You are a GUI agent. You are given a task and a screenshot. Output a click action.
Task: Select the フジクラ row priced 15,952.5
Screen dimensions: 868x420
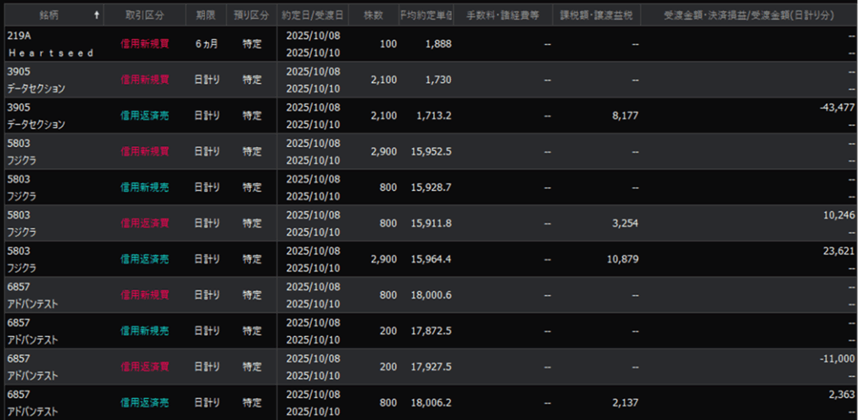click(51, 151)
